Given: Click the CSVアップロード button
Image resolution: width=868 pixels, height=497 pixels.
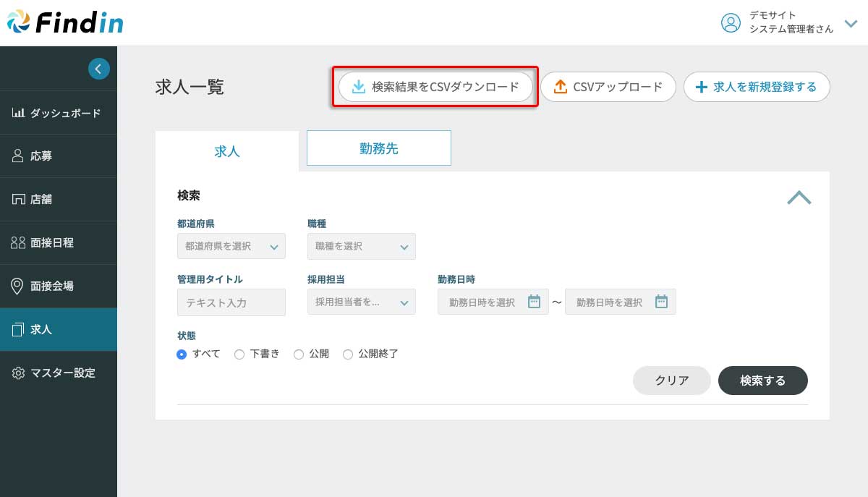Looking at the screenshot, I should click(608, 87).
